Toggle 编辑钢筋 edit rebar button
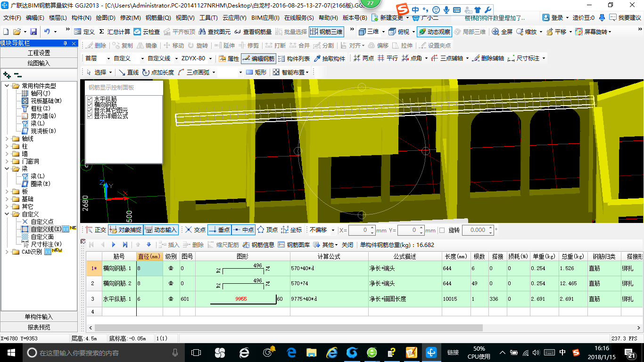This screenshot has width=644, height=362. [x=258, y=58]
